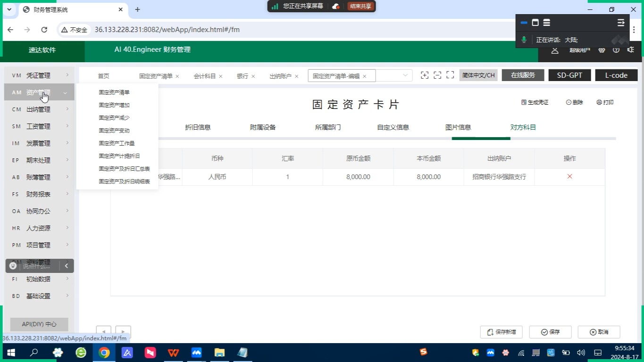Click the L-code button in the toolbar
The width and height of the screenshot is (644, 362).
click(616, 74)
